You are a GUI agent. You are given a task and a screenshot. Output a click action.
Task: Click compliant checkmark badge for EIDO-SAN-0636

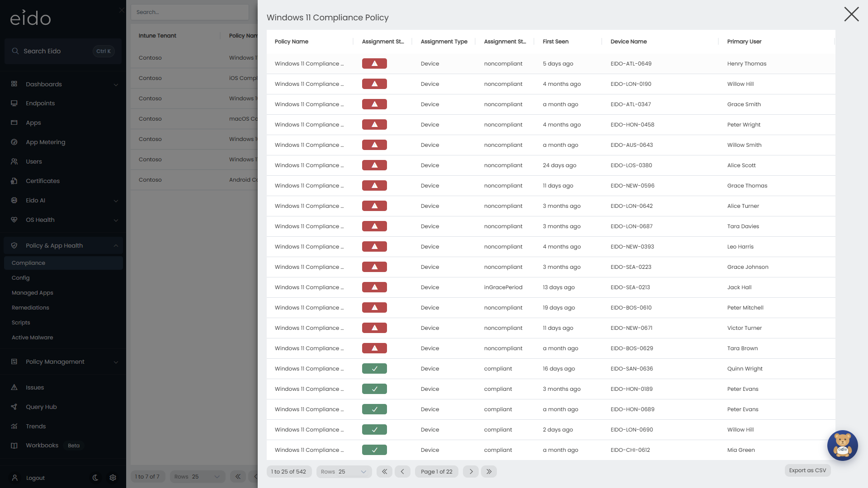(374, 369)
